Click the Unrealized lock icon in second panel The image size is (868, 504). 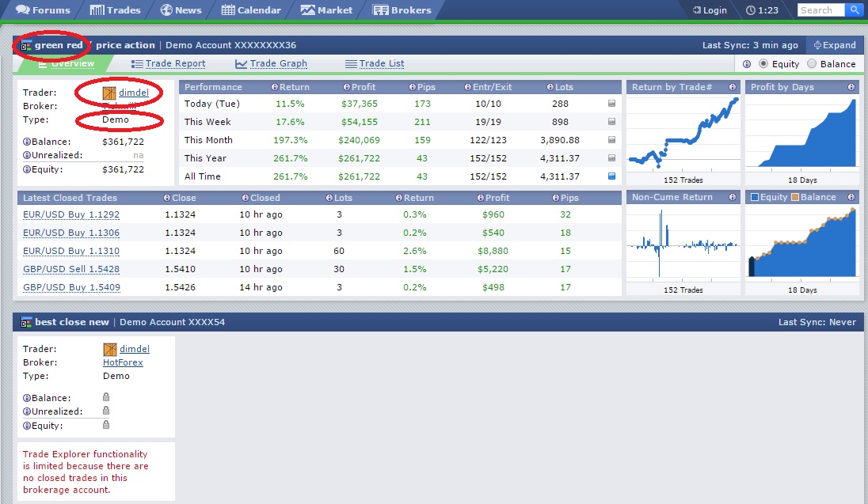click(x=106, y=411)
